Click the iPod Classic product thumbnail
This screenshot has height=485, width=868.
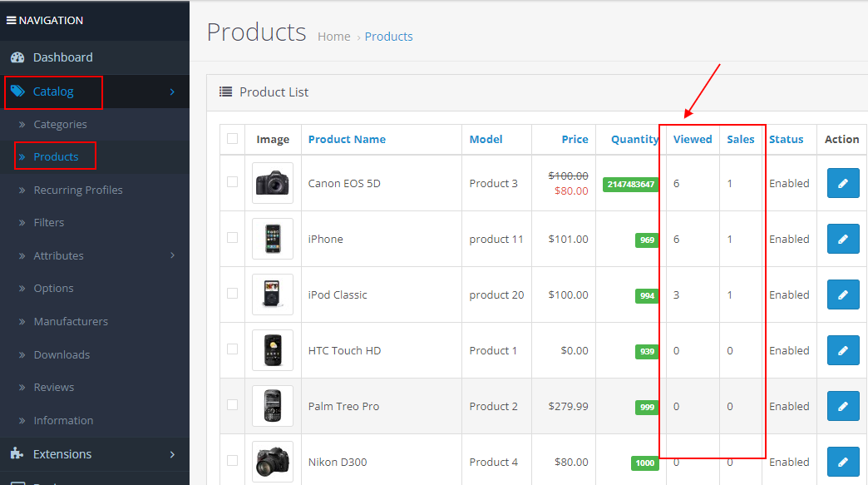pos(273,294)
